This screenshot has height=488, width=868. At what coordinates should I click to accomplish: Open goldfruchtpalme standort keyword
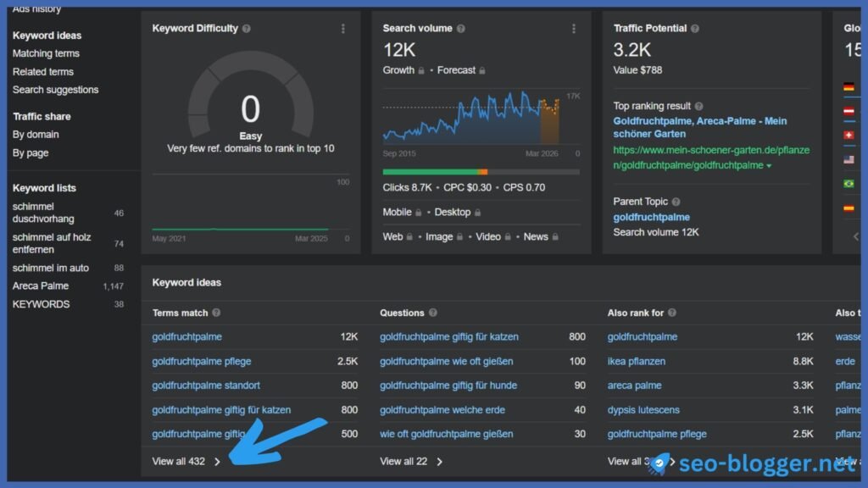pyautogui.click(x=206, y=385)
